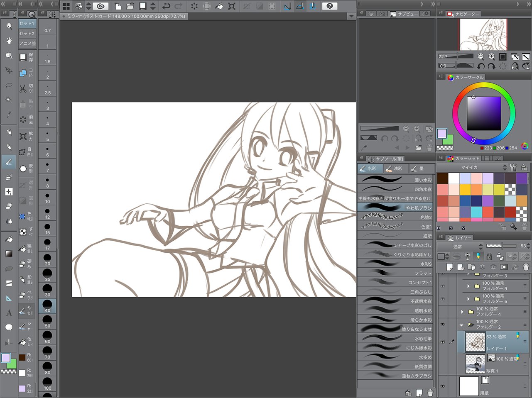532x398 pixels.
Task: Select the fill bucket tool
Action: [x=9, y=239]
